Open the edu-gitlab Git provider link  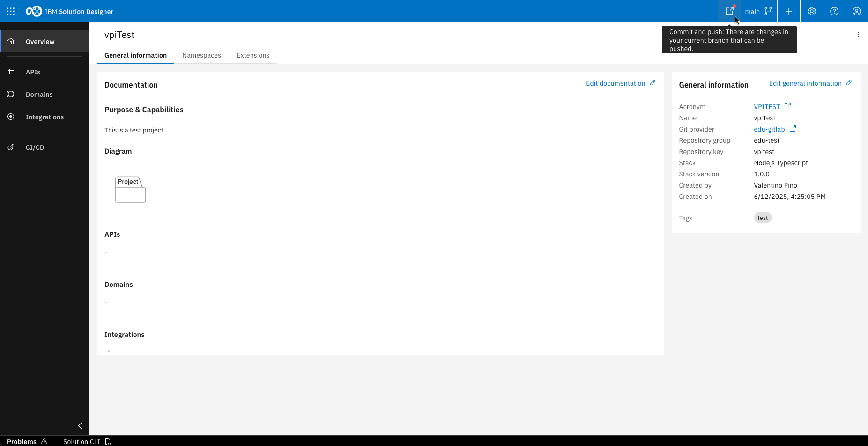point(769,129)
